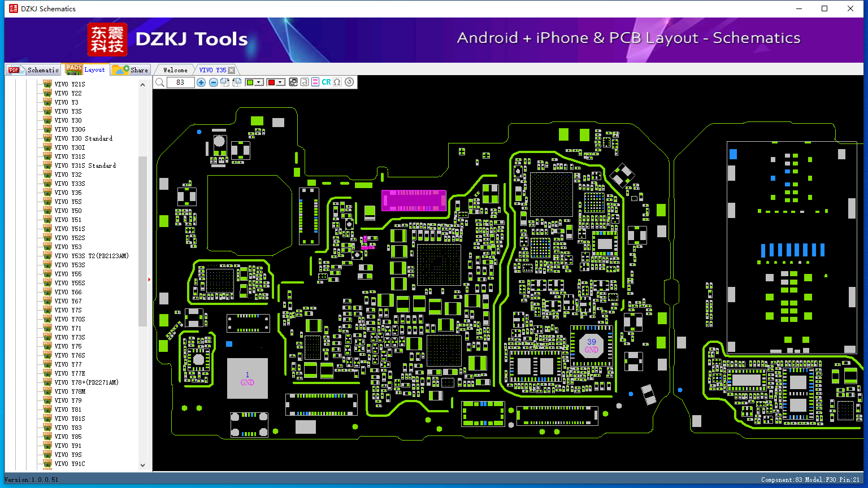Screen dimensions: 868x488
Task: Toggle the cyan CR toolbar button
Action: coord(326,82)
